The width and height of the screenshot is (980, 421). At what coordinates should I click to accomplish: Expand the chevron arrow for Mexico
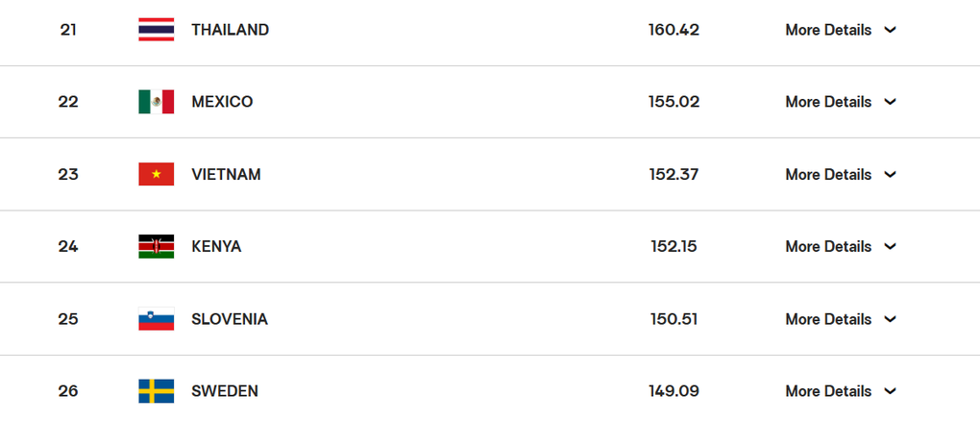[890, 101]
